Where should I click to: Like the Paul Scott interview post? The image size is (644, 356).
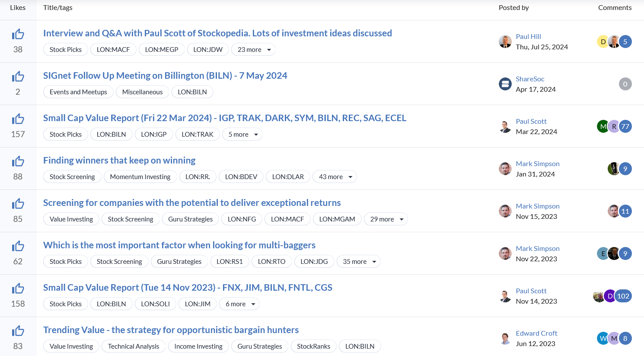tap(18, 34)
